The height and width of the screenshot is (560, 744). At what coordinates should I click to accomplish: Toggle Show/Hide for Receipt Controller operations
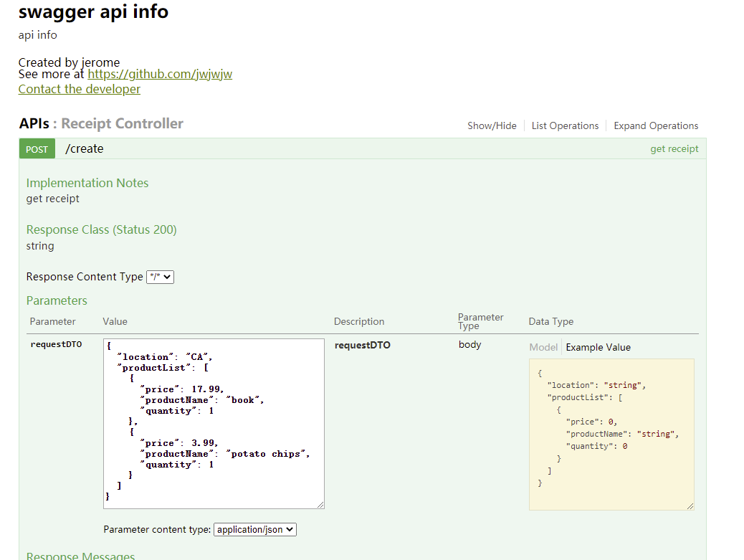[x=492, y=125]
